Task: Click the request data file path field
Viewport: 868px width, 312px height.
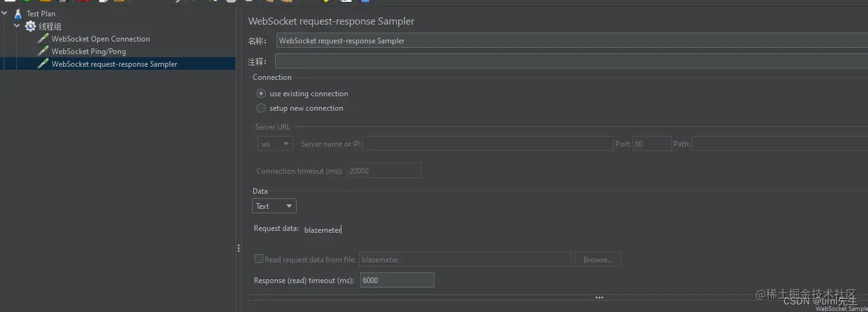Action: point(465,259)
